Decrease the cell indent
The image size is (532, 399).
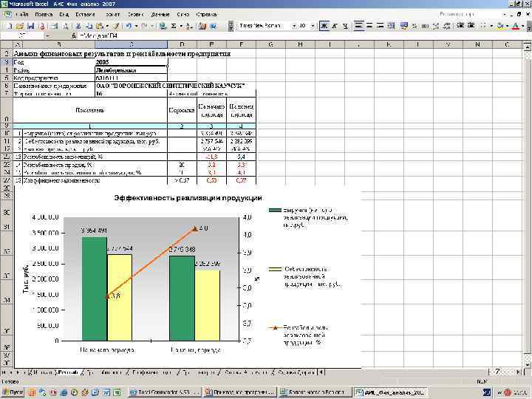(460, 26)
